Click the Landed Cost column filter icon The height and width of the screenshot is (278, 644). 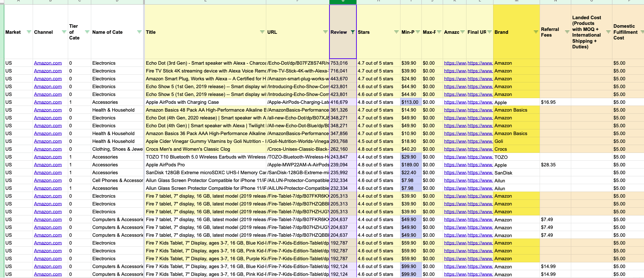click(608, 32)
